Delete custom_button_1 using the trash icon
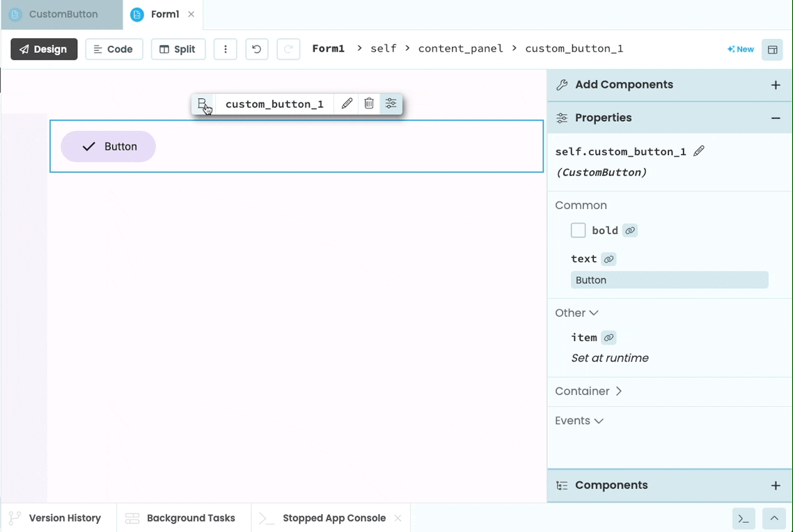The image size is (793, 532). (369, 103)
